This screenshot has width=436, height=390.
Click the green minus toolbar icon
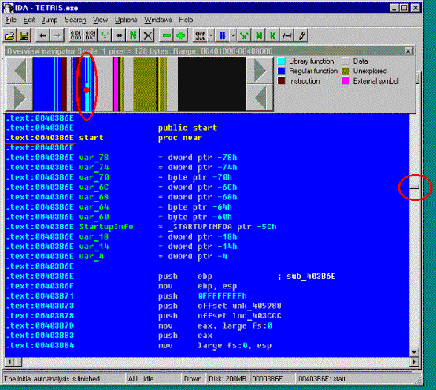pos(166,35)
